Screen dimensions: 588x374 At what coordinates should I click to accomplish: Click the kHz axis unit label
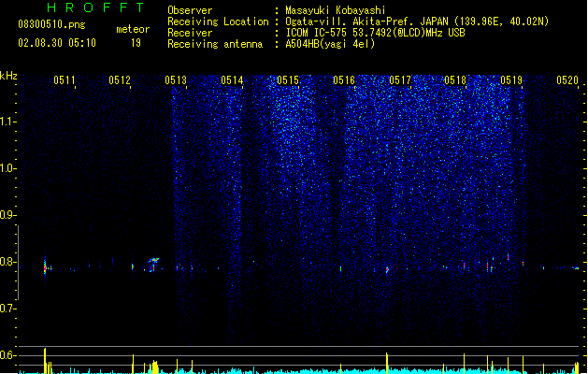[x=8, y=76]
